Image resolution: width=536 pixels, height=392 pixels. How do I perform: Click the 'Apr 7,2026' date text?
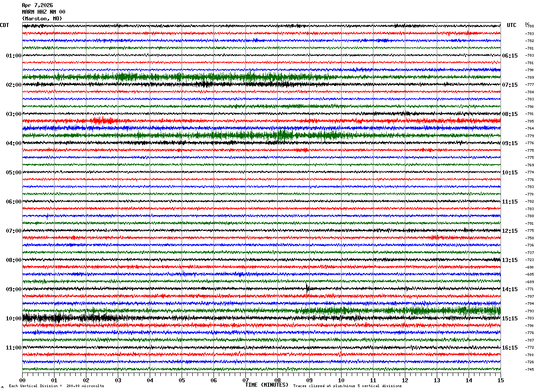point(37,5)
